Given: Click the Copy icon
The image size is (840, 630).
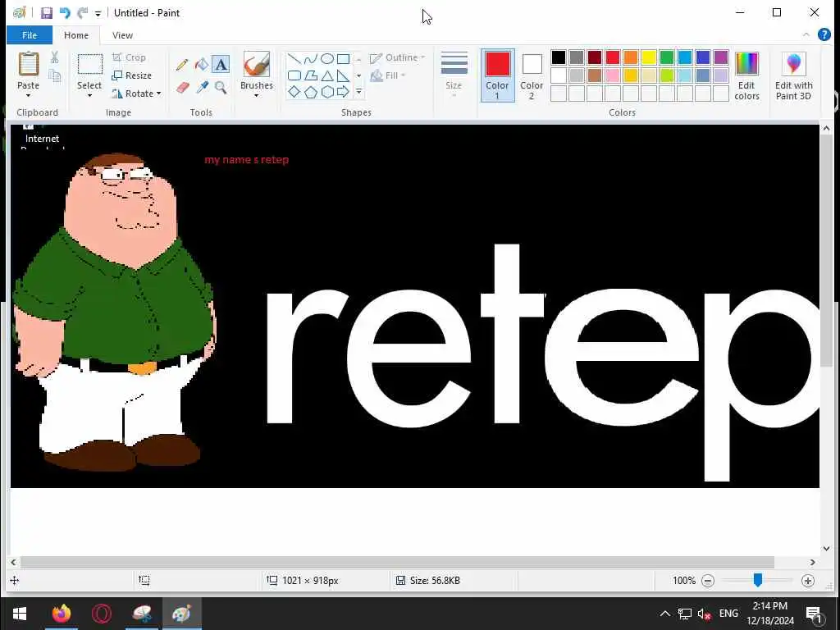Looking at the screenshot, I should (x=55, y=75).
